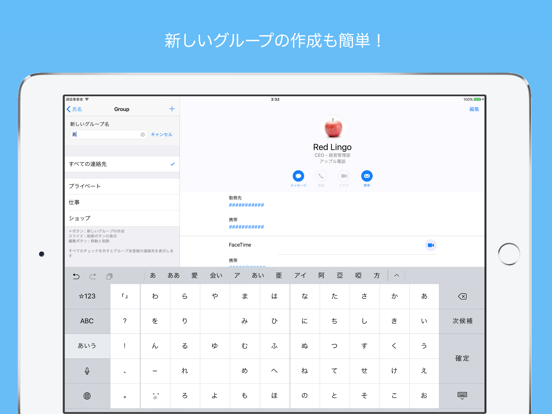The image size is (552, 414).
Task: Tap the globe keyboard switch key
Action: click(87, 396)
